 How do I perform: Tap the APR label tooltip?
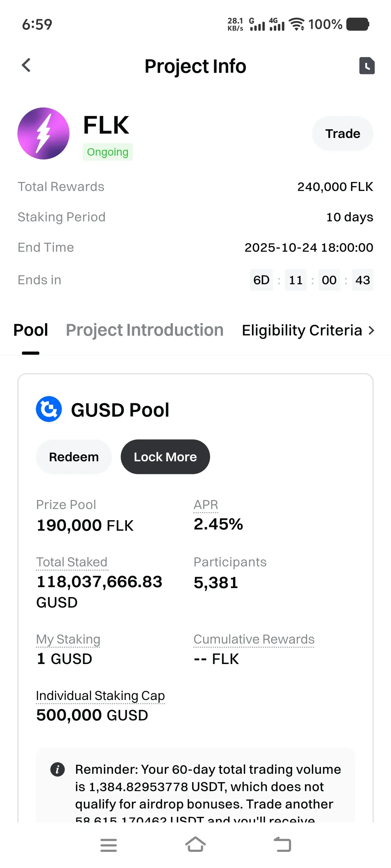206,505
